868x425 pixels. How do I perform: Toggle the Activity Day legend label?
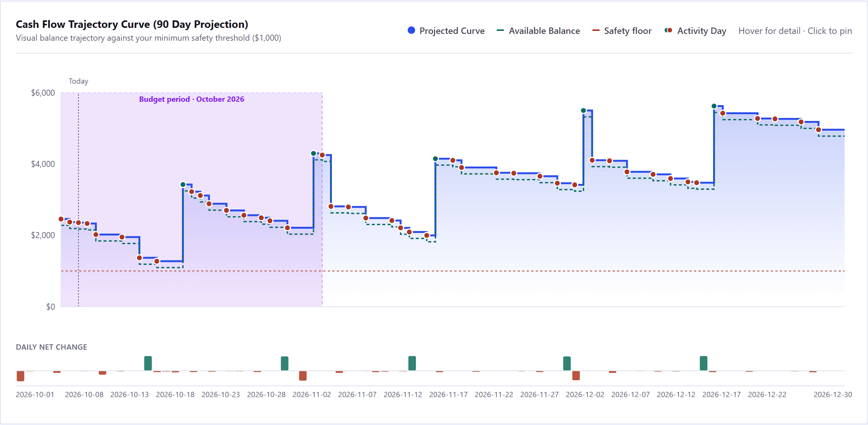(x=702, y=31)
